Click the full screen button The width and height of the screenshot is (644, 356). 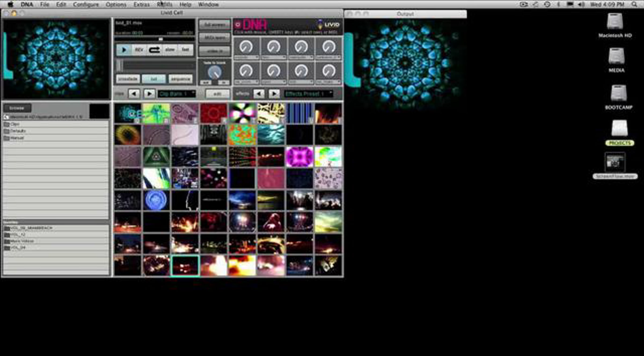[x=214, y=25]
